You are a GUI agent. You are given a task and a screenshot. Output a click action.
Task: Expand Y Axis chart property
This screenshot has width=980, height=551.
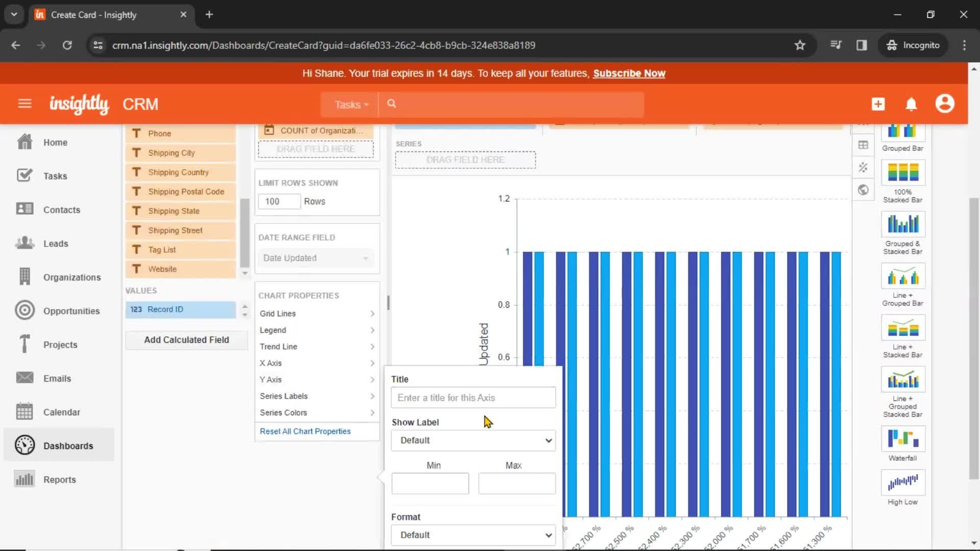click(317, 379)
